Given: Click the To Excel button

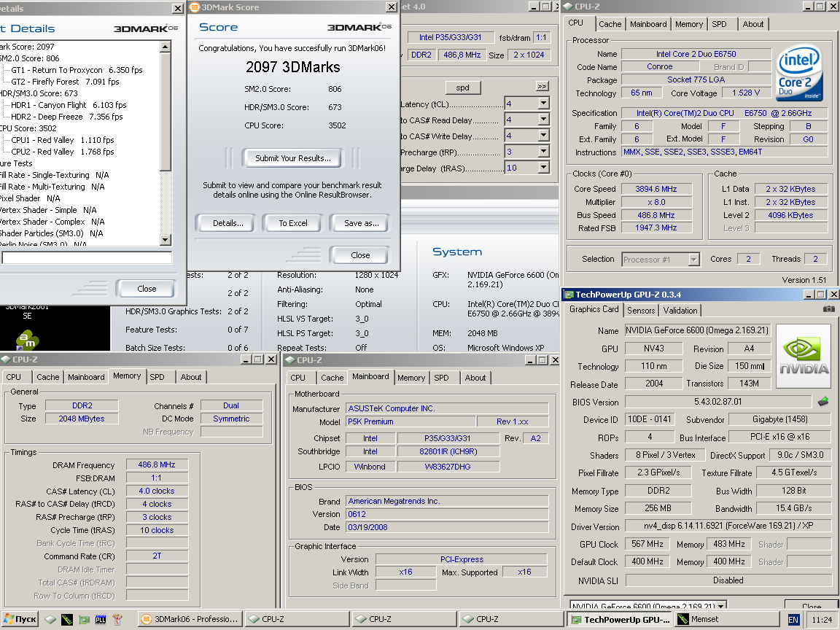Looking at the screenshot, I should click(293, 223).
